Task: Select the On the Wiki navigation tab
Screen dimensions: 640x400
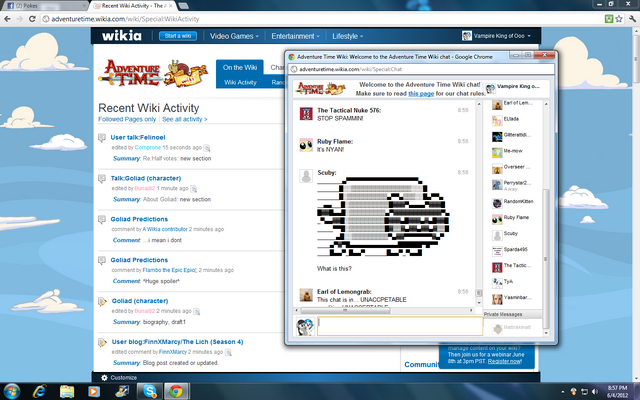Action: [x=240, y=67]
